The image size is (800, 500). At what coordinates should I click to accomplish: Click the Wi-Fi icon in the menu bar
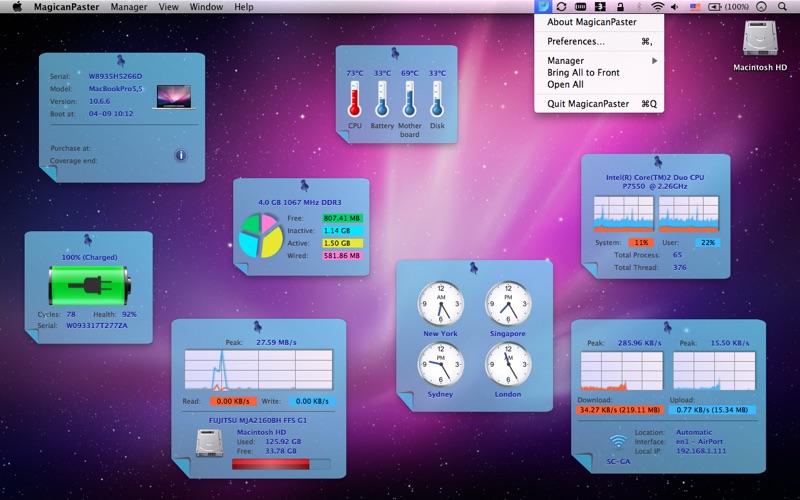(657, 7)
